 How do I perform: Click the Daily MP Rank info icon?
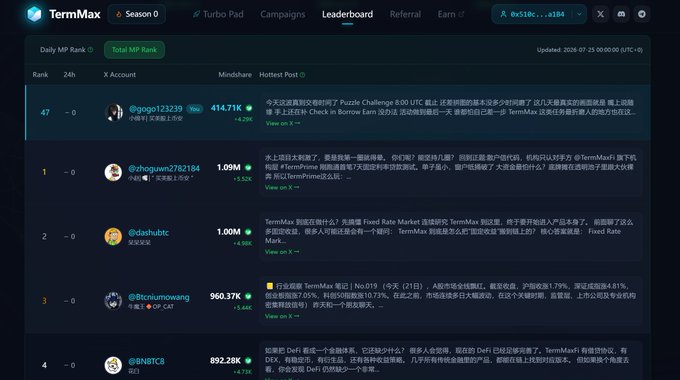90,50
